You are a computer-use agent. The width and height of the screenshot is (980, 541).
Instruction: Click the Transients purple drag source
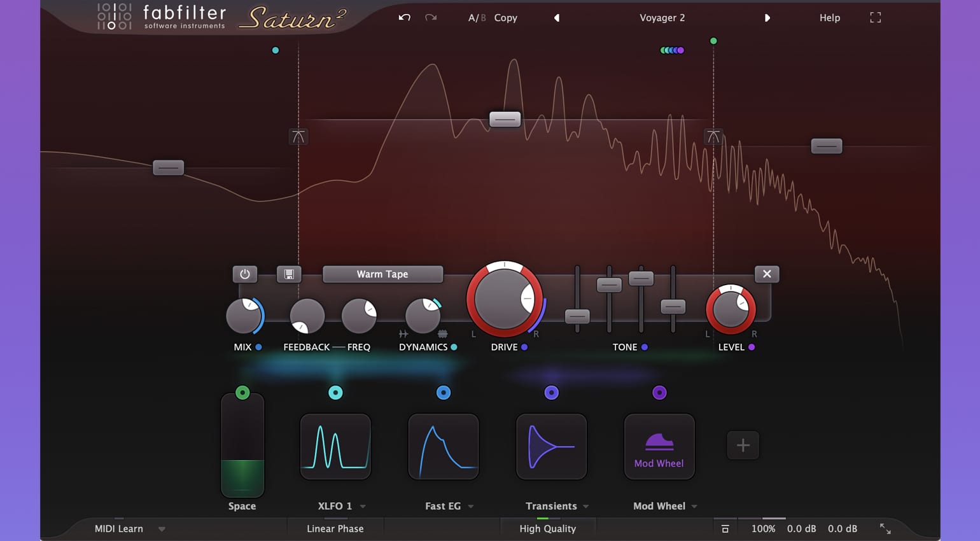point(552,393)
